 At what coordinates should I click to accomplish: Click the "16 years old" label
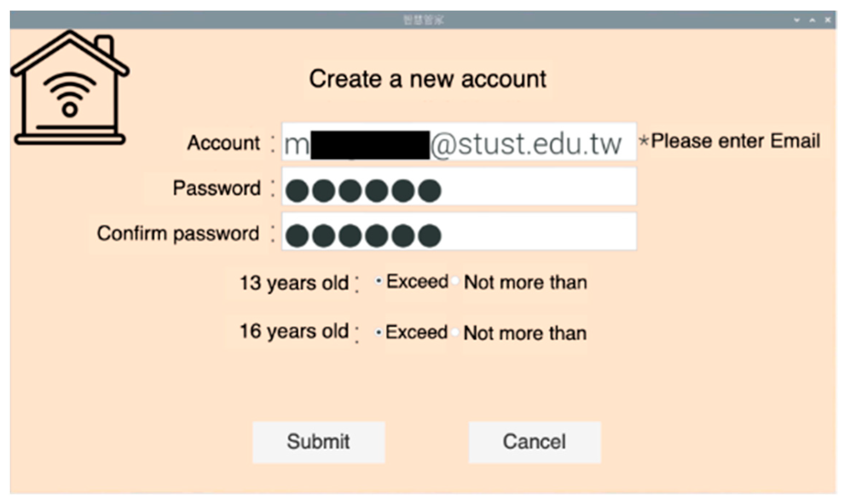tap(294, 331)
